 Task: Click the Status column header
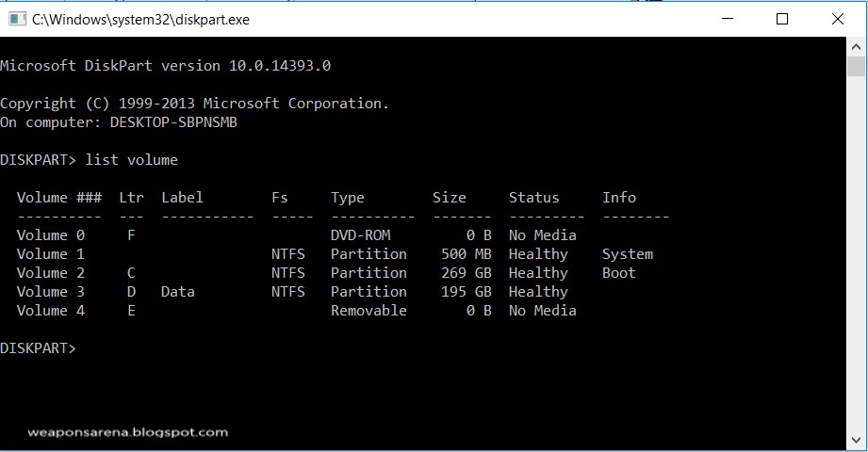pos(533,198)
